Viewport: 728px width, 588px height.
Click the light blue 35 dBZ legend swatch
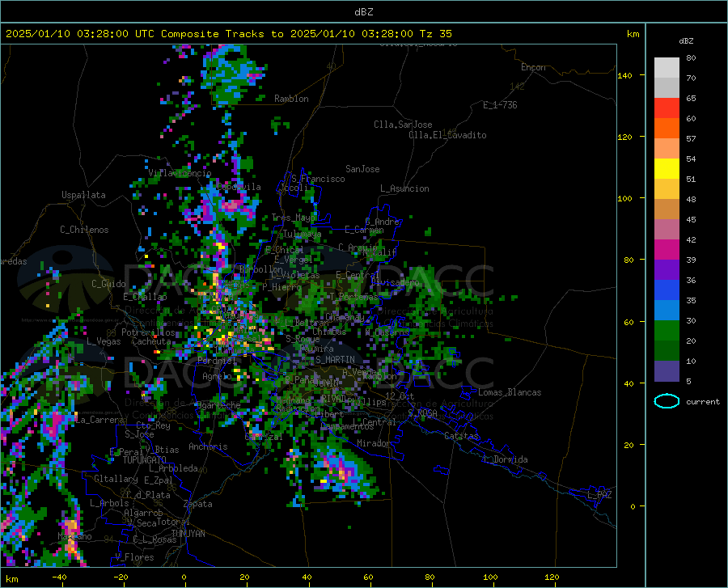[667, 311]
